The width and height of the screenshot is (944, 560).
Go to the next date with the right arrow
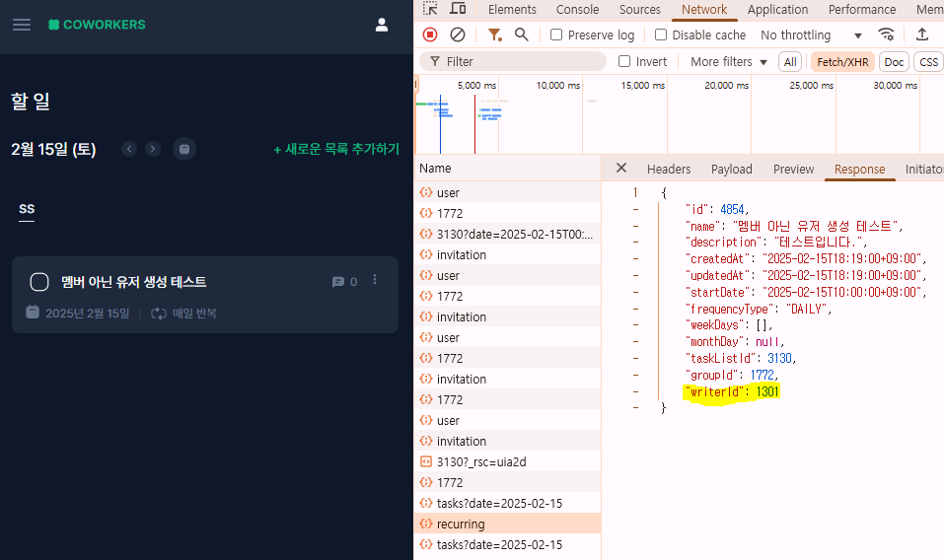pyautogui.click(x=153, y=149)
